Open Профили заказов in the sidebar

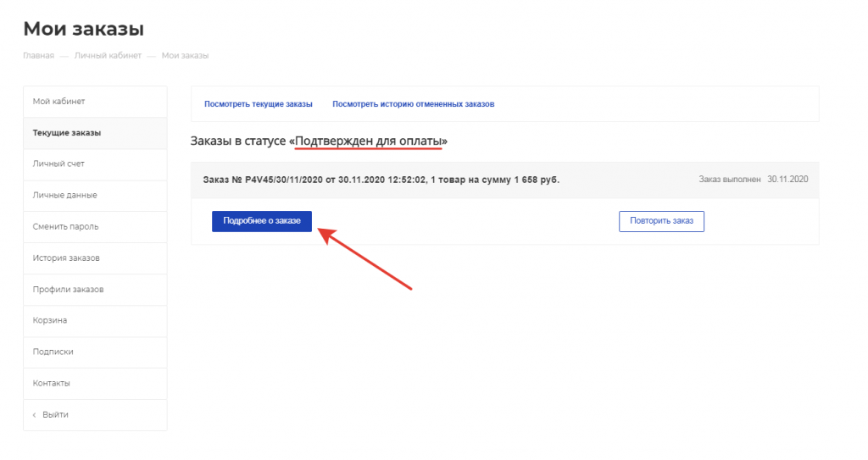[x=95, y=290]
